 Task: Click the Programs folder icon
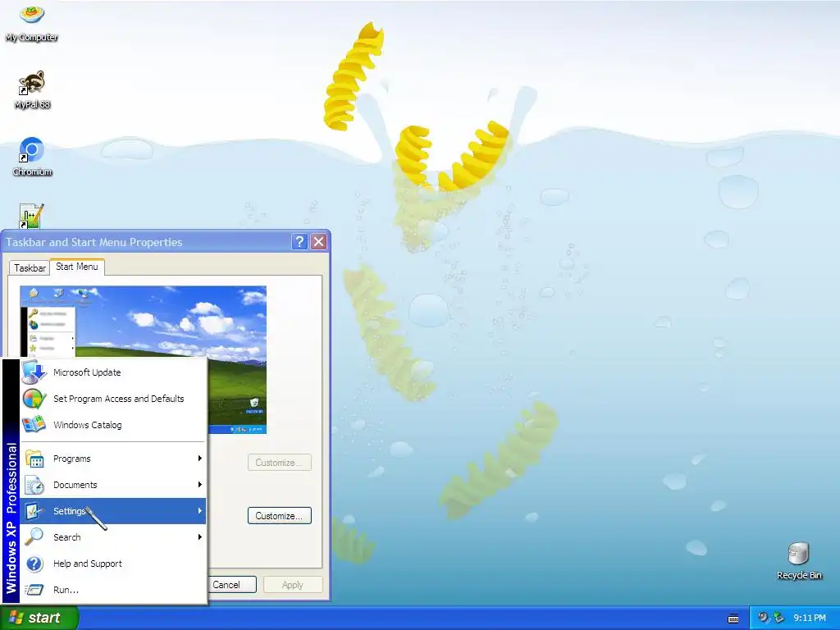(34, 459)
